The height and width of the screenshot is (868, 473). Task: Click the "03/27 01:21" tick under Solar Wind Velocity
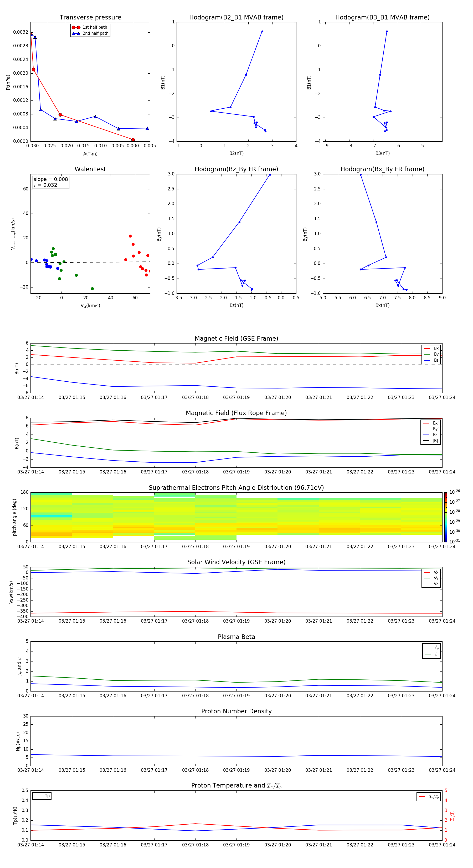coord(318,621)
